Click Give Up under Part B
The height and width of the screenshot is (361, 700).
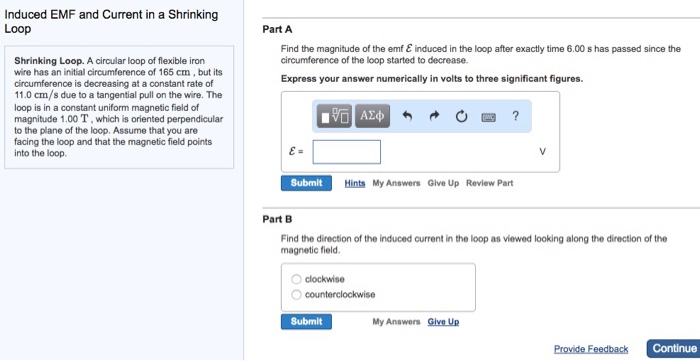coord(443,322)
